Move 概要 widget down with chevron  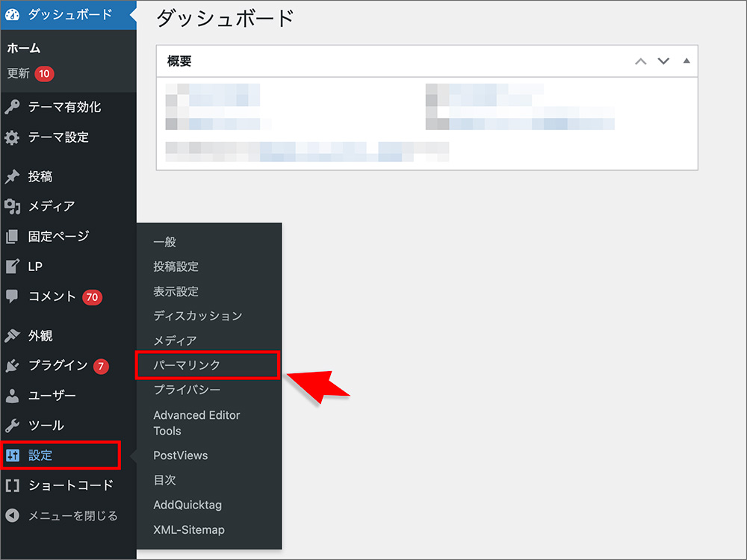click(x=663, y=61)
